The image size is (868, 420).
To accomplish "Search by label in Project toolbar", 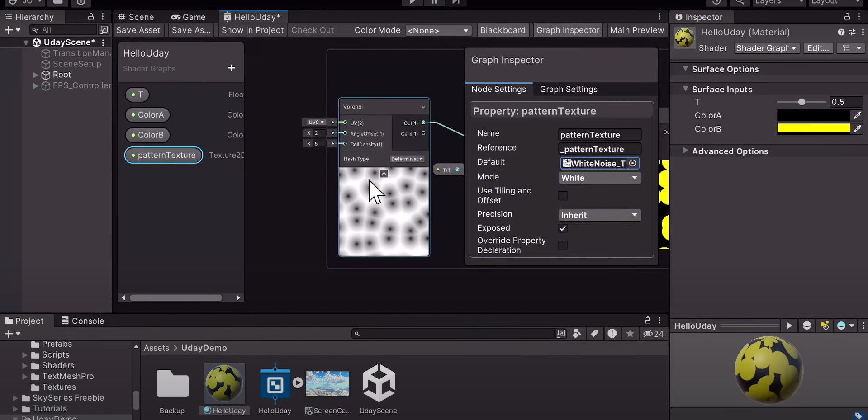I will coord(594,334).
